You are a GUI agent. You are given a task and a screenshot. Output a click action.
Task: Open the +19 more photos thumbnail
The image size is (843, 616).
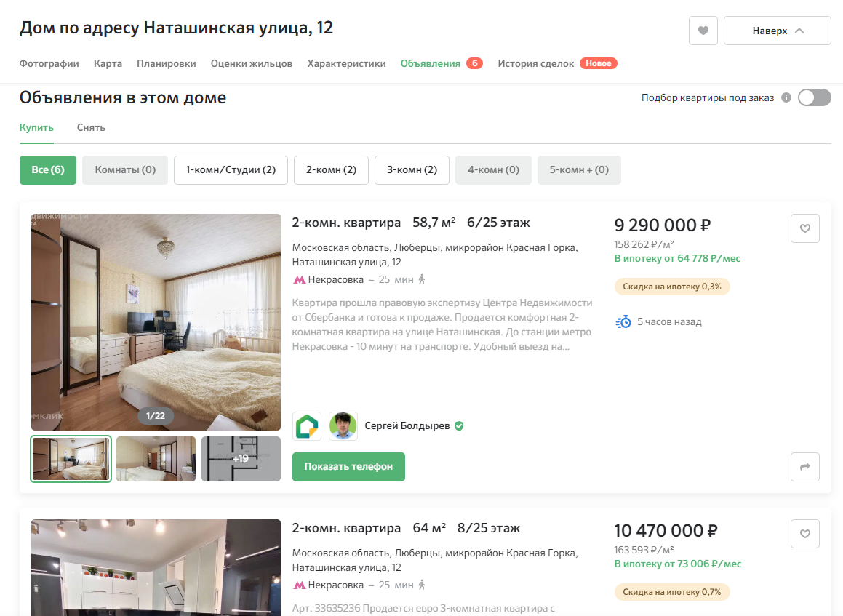click(x=241, y=458)
